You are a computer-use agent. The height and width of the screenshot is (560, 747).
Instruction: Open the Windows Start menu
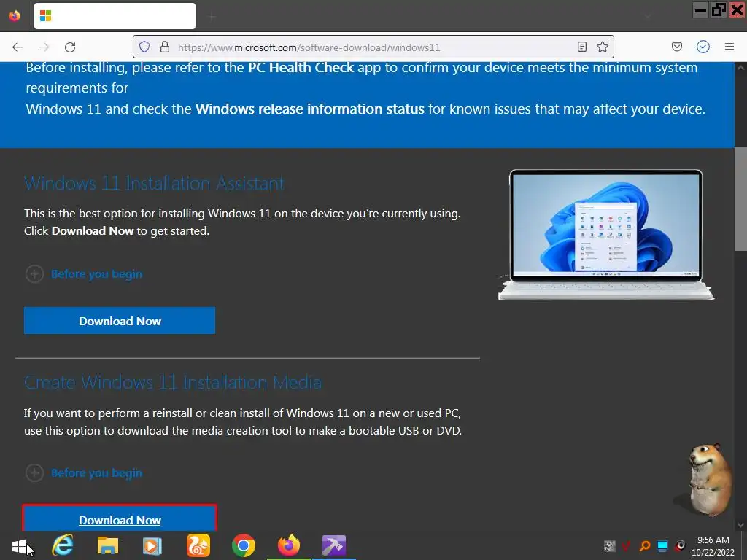(20, 547)
